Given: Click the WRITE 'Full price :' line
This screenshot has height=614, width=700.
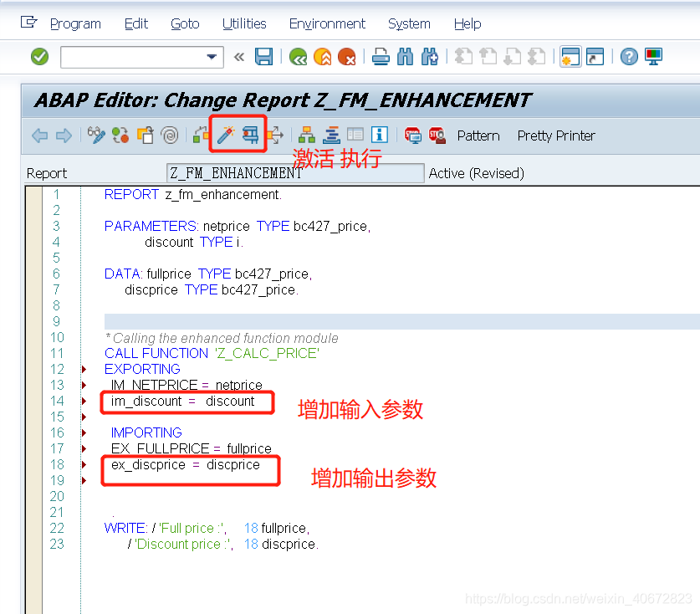Looking at the screenshot, I should pos(207,529).
